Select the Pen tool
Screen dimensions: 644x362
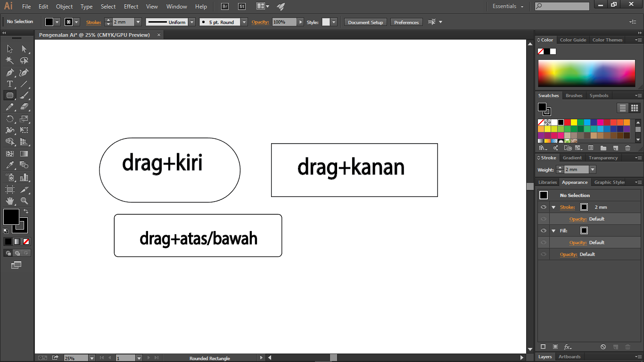click(10, 72)
